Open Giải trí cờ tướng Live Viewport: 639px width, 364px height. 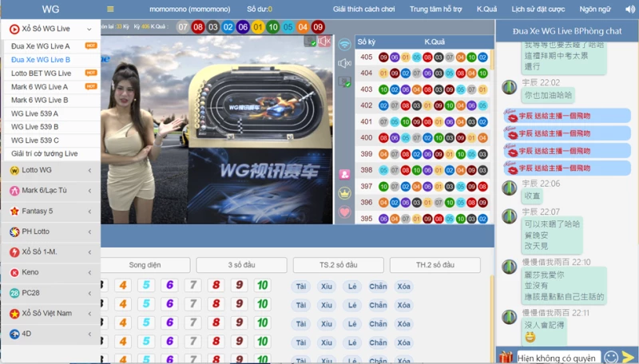(45, 153)
